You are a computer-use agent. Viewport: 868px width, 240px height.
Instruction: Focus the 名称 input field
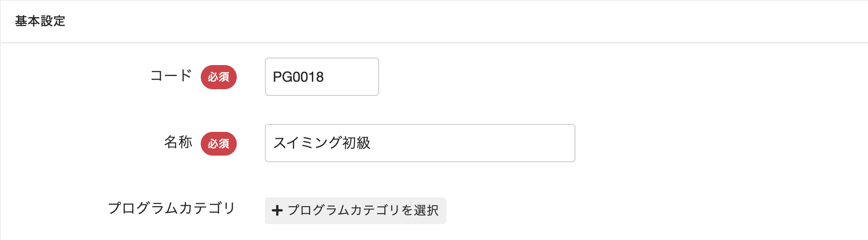(420, 143)
